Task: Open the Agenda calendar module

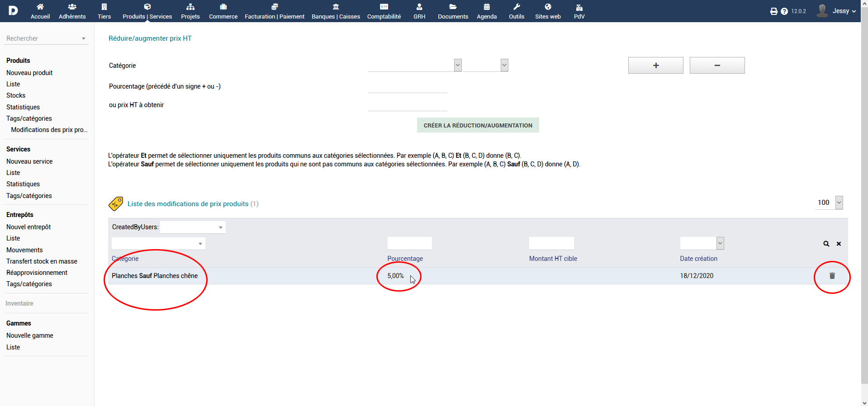Action: 487,11
